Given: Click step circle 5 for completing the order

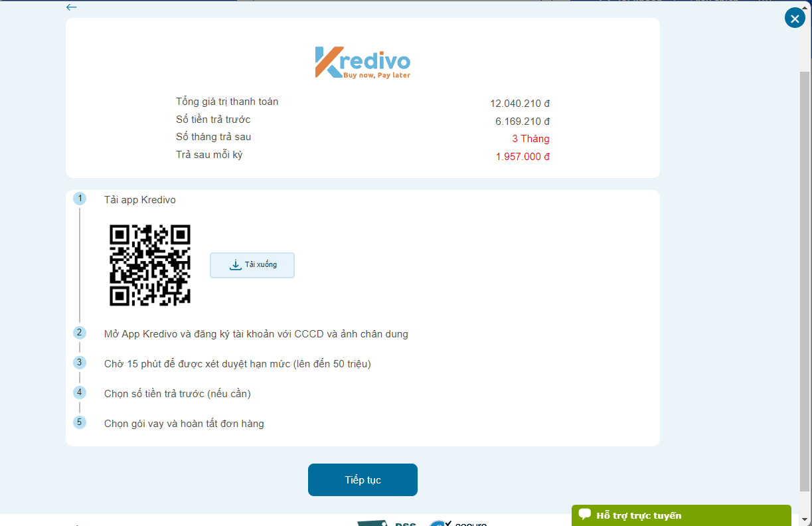Looking at the screenshot, I should 80,422.
